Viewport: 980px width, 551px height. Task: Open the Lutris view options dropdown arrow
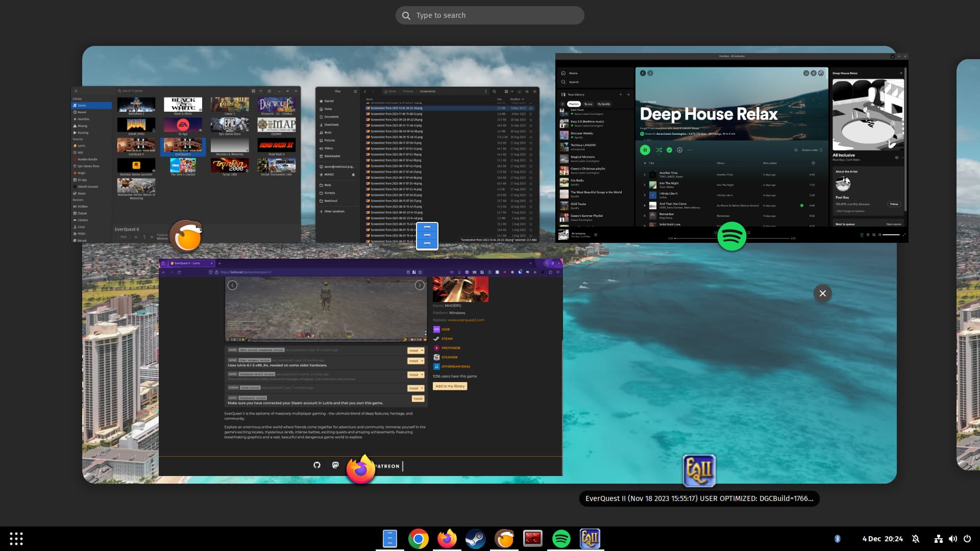(x=260, y=91)
